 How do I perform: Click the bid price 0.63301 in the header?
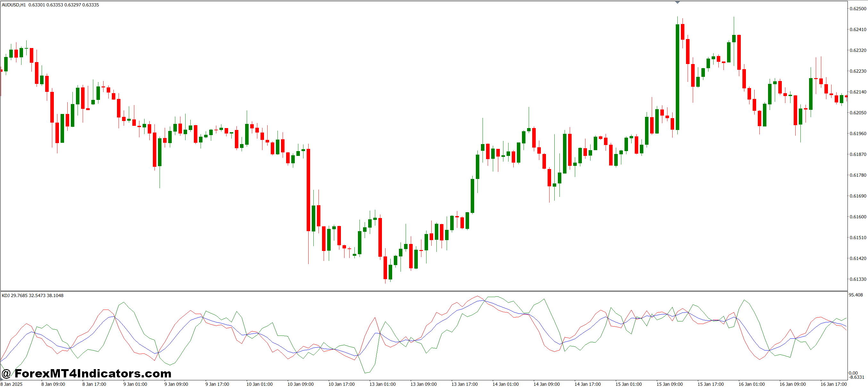click(37, 5)
